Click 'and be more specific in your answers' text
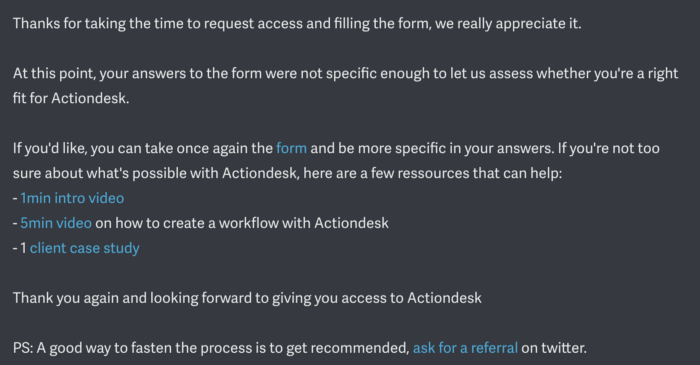 [432, 148]
